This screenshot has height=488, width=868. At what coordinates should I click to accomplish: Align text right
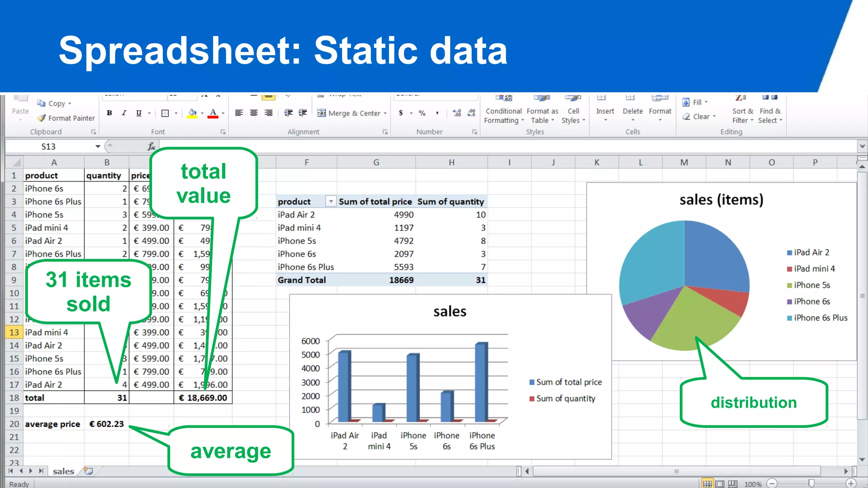(269, 113)
